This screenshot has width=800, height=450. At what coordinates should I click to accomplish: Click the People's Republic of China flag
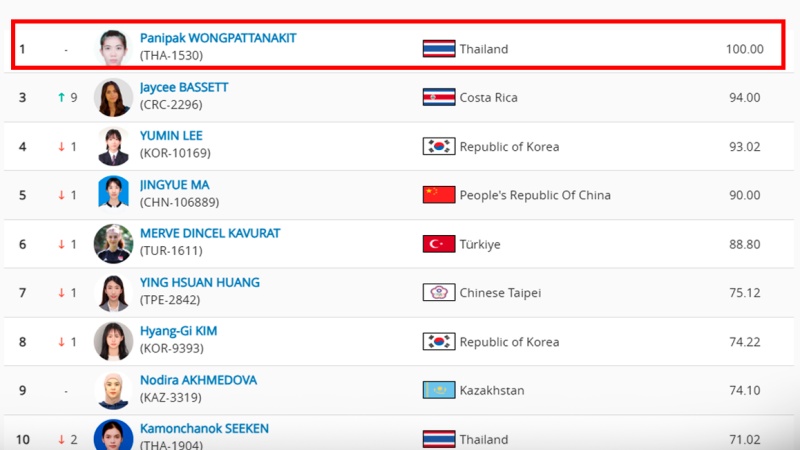[439, 195]
